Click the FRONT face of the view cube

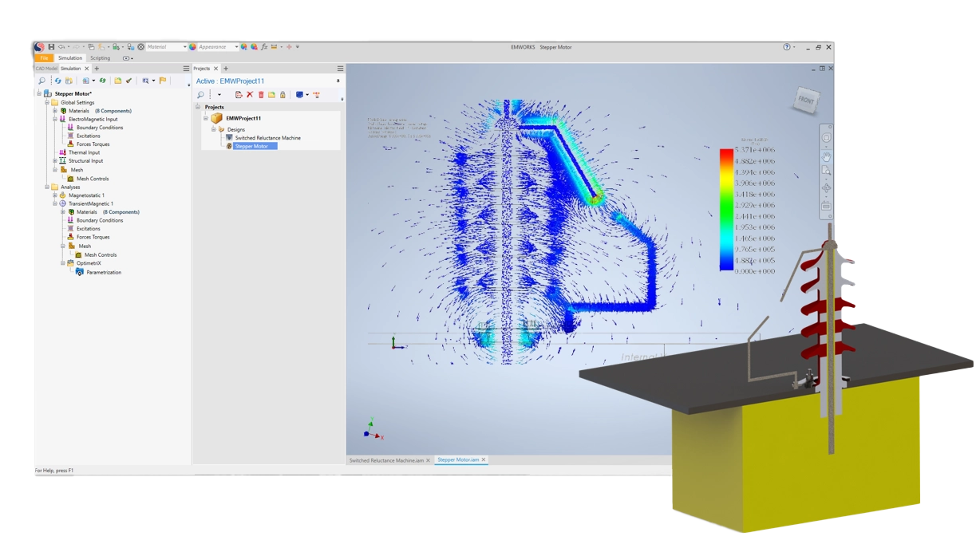click(x=805, y=101)
